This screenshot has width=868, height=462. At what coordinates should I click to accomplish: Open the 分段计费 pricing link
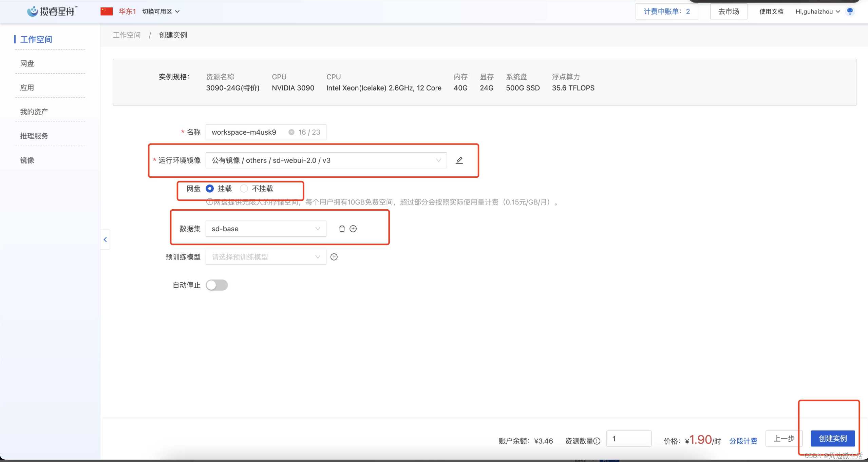(x=743, y=441)
